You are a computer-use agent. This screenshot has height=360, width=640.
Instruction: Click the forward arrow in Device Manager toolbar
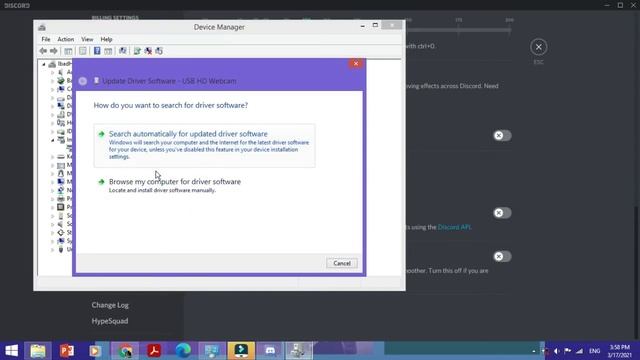pyautogui.click(x=53, y=51)
